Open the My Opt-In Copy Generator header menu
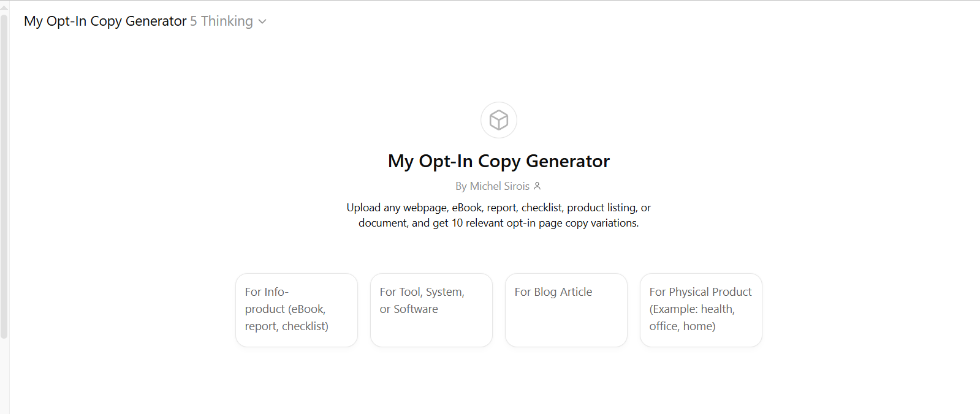 pyautogui.click(x=105, y=21)
